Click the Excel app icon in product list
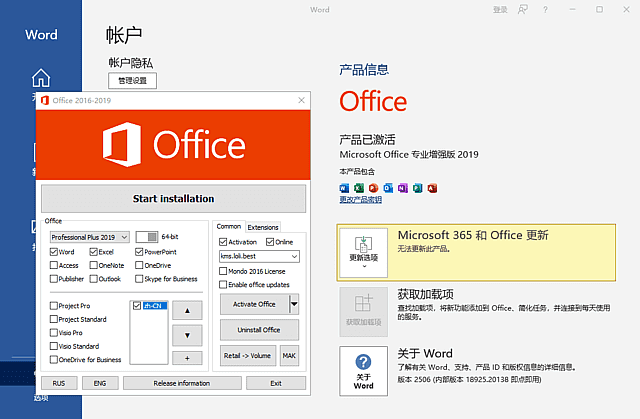Image resolution: width=640 pixels, height=419 pixels. [x=359, y=188]
